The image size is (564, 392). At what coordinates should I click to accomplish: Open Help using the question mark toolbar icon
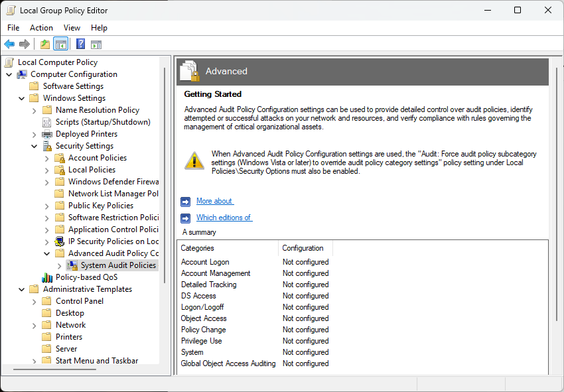click(80, 44)
